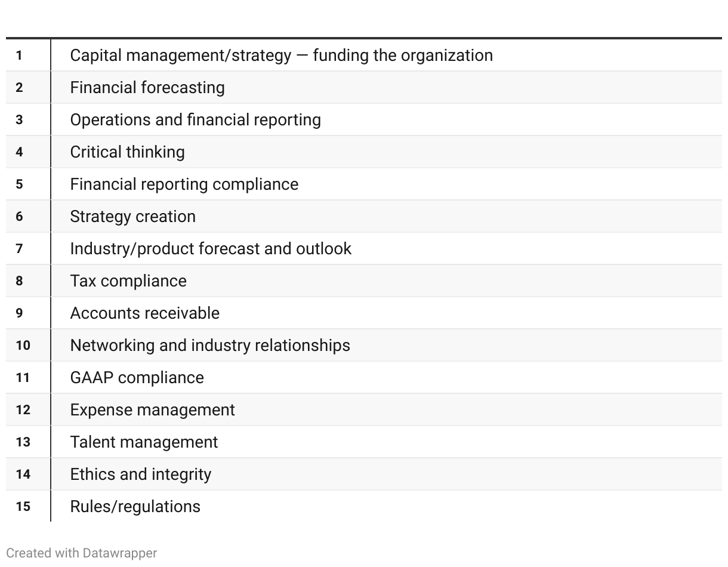728x567 pixels.
Task: Click the 'Created with Datawrapper' link
Action: tap(82, 553)
